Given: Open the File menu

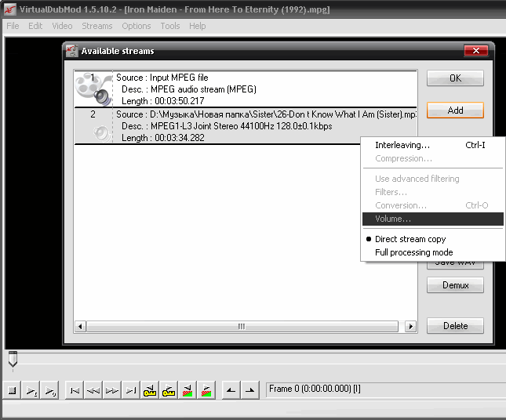Looking at the screenshot, I should point(13,26).
